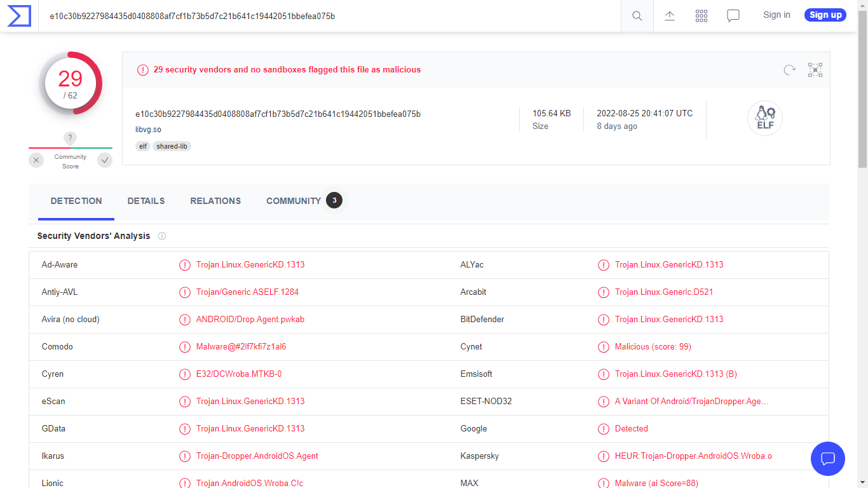Click Cyren result E32/DCWroba.MTKB-0
Viewport: 868px width, 488px height.
pos(239,374)
